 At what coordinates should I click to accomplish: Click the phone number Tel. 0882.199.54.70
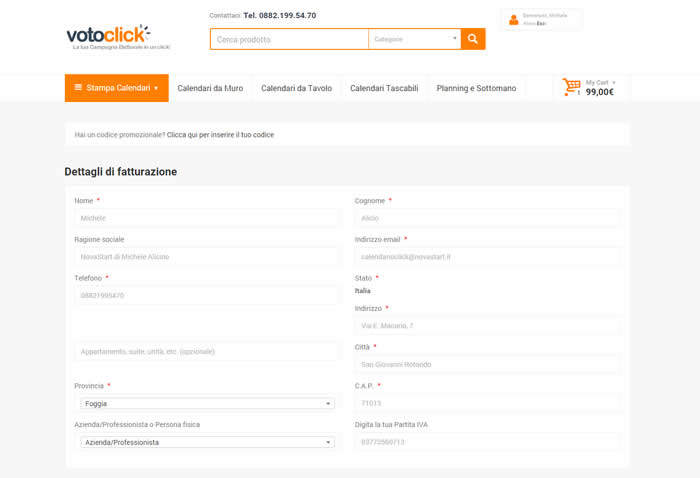tap(279, 16)
